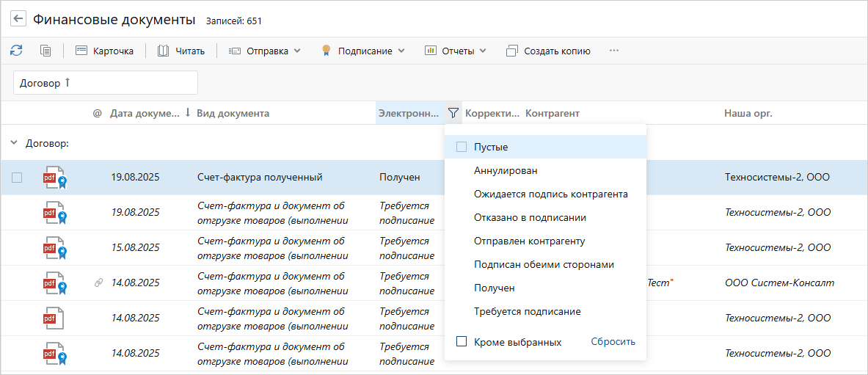Click the refresh list icon
The height and width of the screenshot is (375, 868).
16,51
